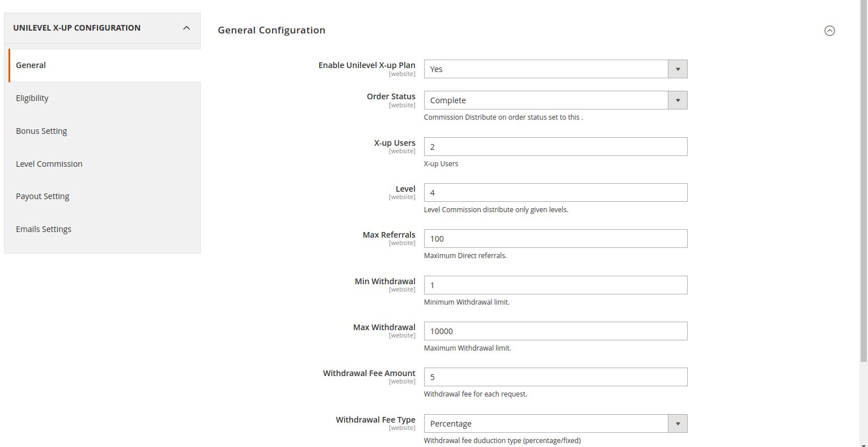Focus the Level input field
The width and height of the screenshot is (868, 447).
click(555, 193)
